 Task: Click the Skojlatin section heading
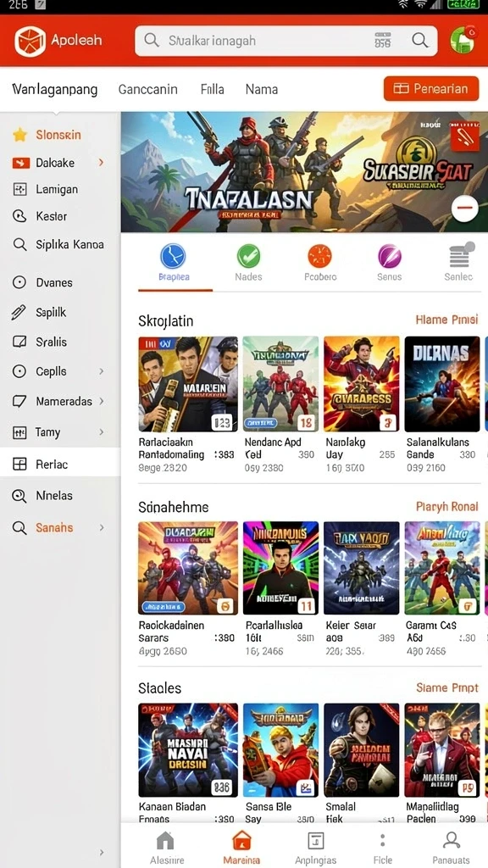(x=165, y=320)
